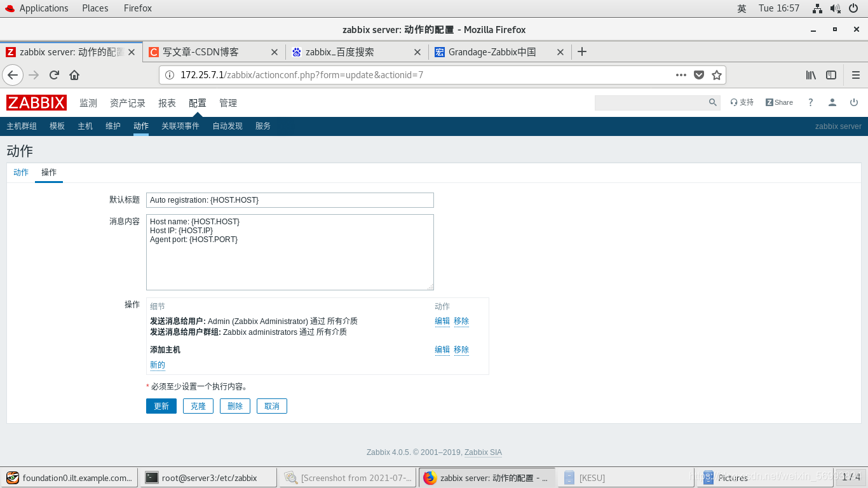This screenshot has width=868, height=488.
Task: Click the 消息内容 textarea
Action: point(290,252)
